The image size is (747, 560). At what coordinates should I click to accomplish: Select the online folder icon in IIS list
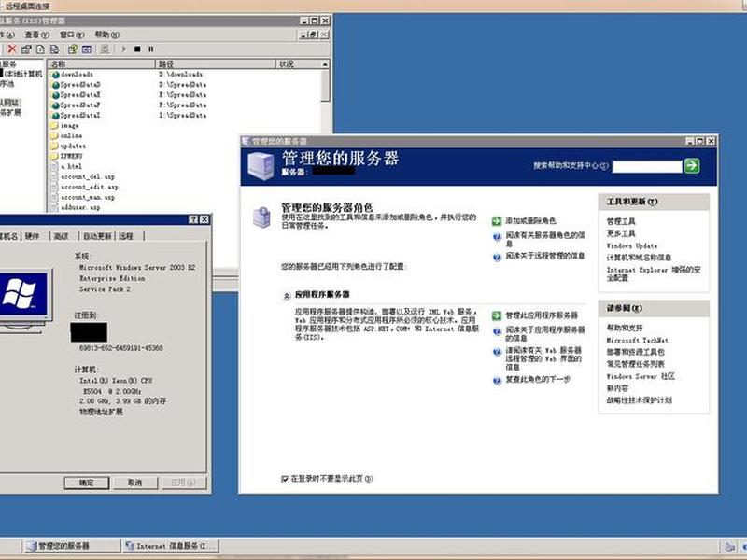pyautogui.click(x=54, y=135)
